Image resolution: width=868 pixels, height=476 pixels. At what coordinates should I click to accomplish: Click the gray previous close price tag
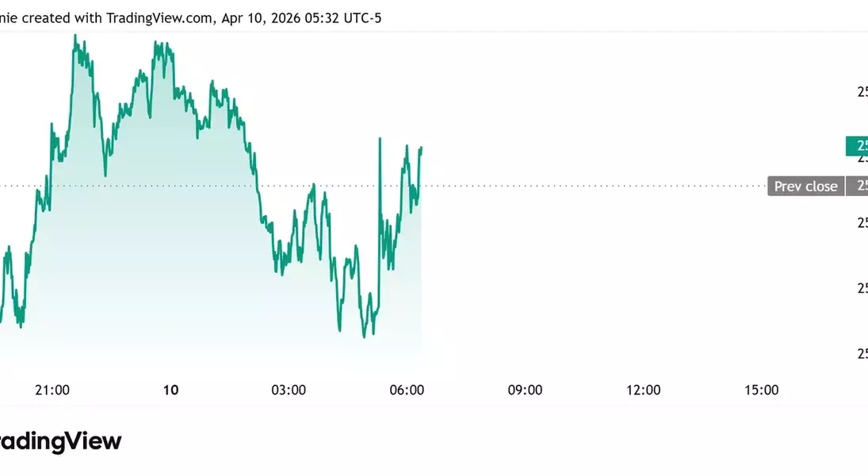[857, 186]
